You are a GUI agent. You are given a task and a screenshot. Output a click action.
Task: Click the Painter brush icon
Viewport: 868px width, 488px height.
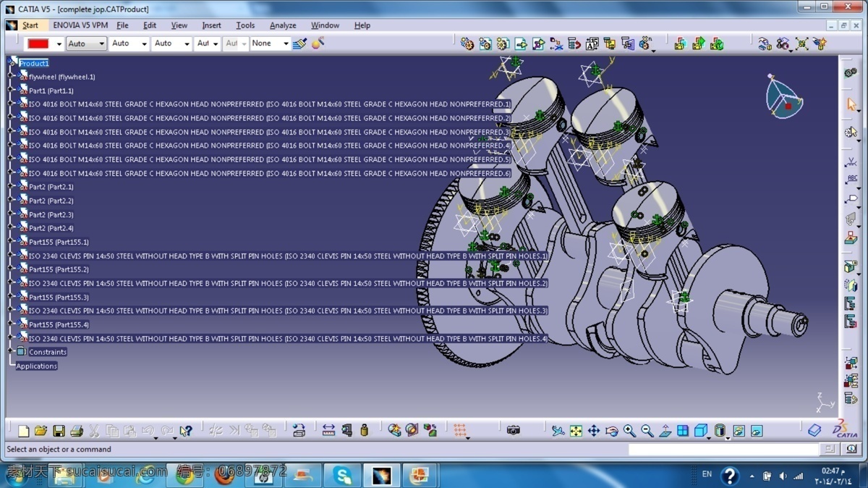[x=300, y=43]
